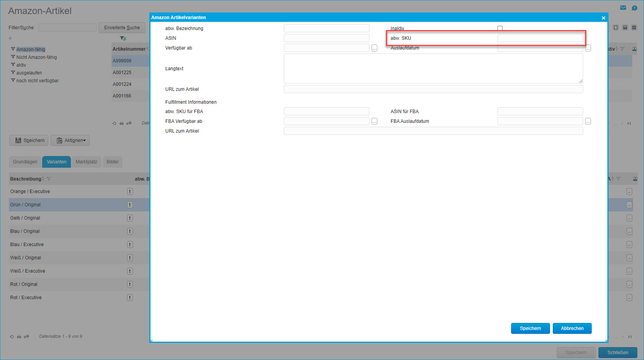Click the exclamation icon for Blau / Original

point(130,231)
